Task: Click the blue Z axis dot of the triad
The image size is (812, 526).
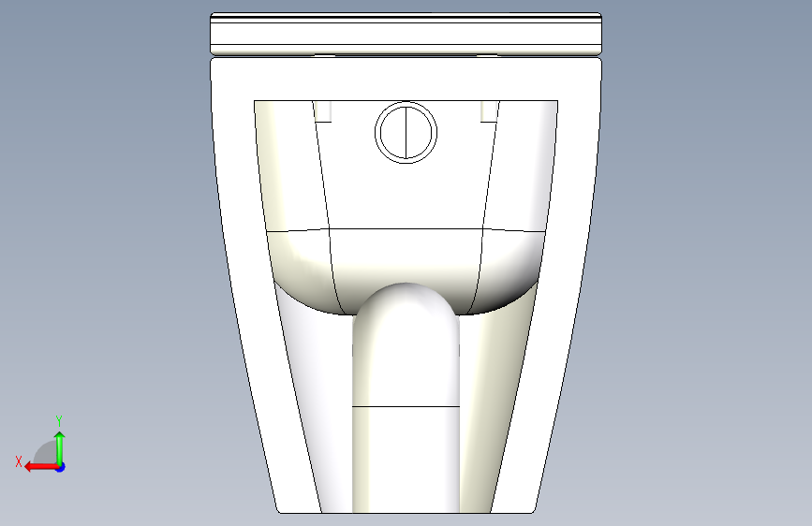Action: pos(61,467)
